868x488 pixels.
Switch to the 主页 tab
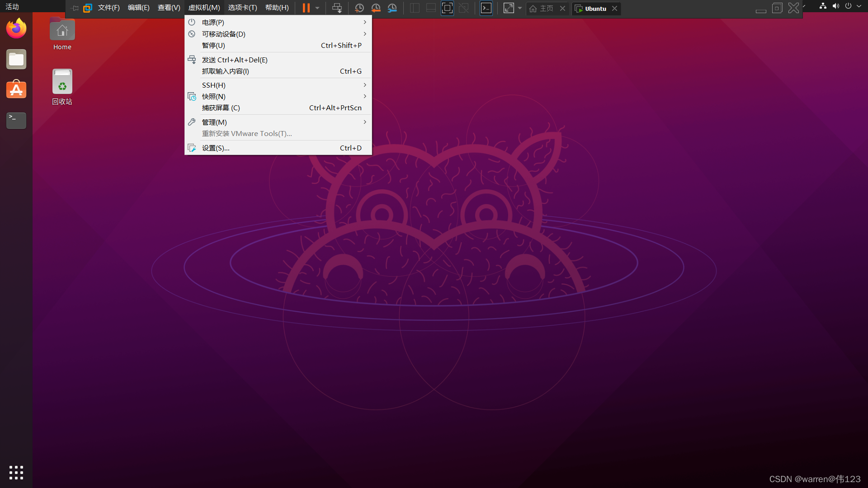pos(542,9)
